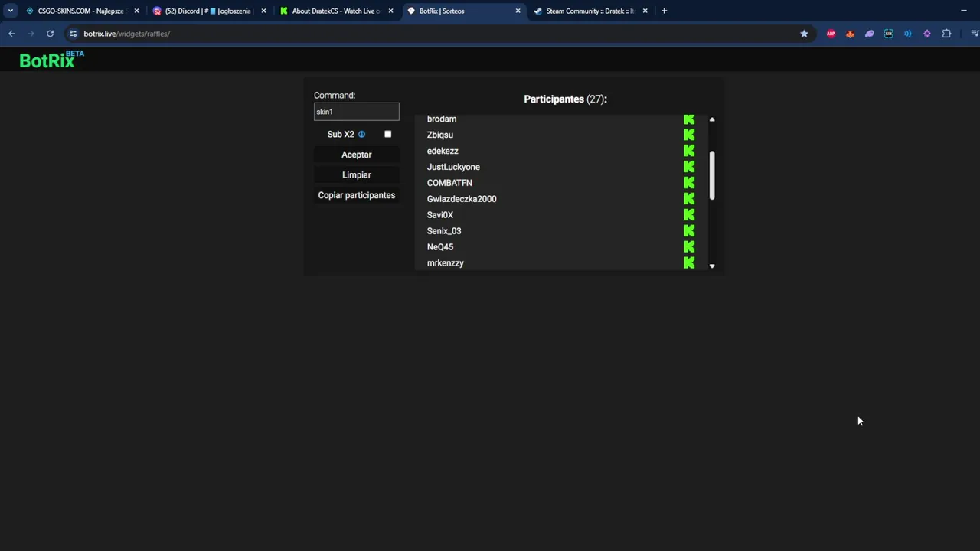
Task: Select participant name COMBATFN
Action: (449, 183)
